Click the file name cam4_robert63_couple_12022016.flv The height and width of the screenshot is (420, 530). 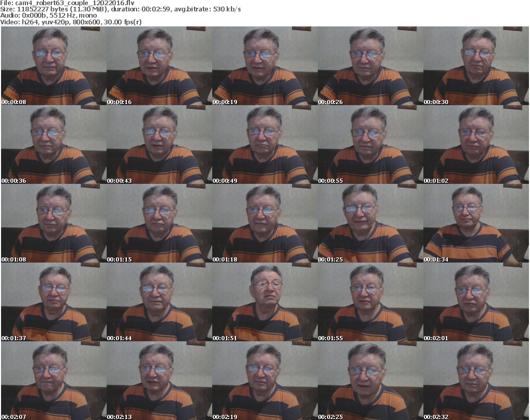[75, 3]
